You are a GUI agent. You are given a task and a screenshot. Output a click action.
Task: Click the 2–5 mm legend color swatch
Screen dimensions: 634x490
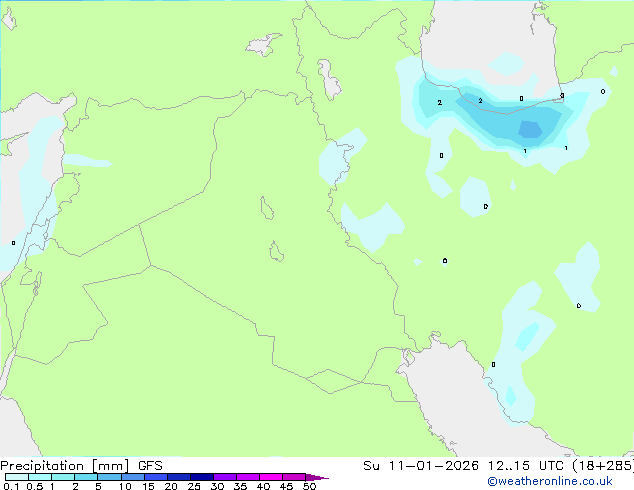[86, 477]
